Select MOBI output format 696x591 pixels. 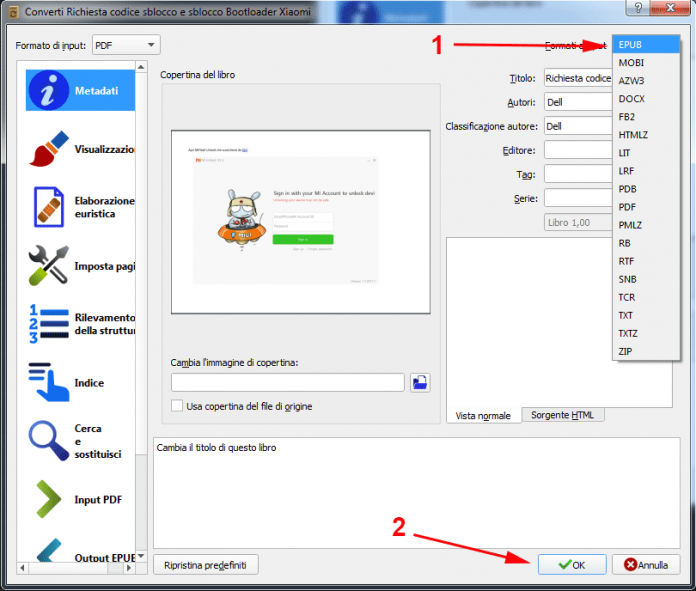coord(646,63)
